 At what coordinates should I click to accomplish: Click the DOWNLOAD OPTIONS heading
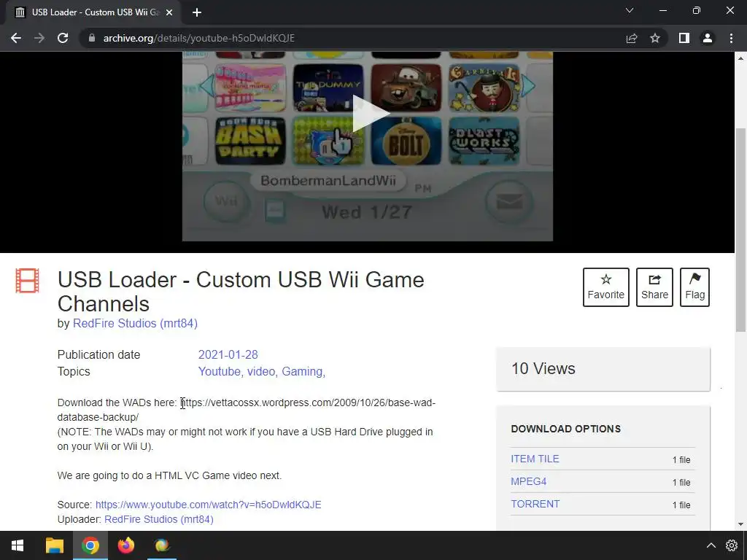point(565,429)
